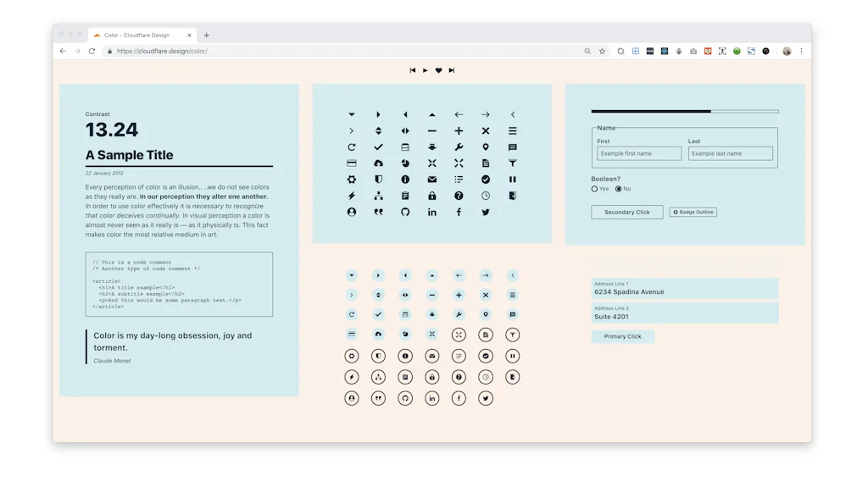Click the round plus icon in the lower grid
The height and width of the screenshot is (487, 868).
(x=459, y=295)
